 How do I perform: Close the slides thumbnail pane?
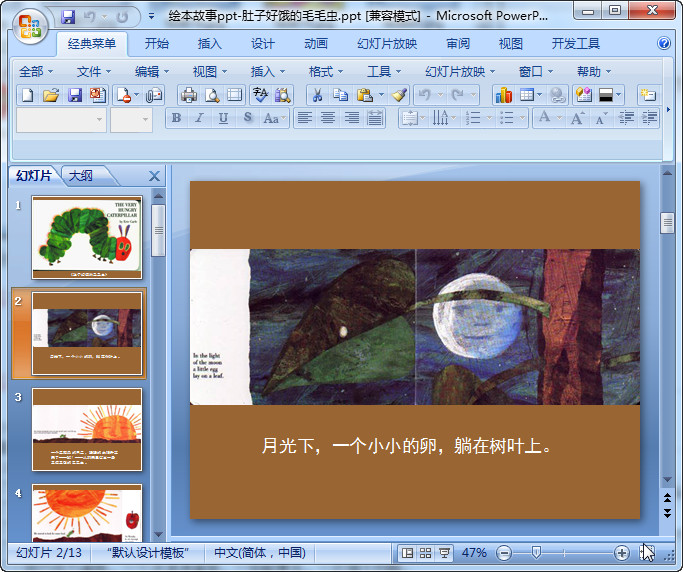point(154,176)
